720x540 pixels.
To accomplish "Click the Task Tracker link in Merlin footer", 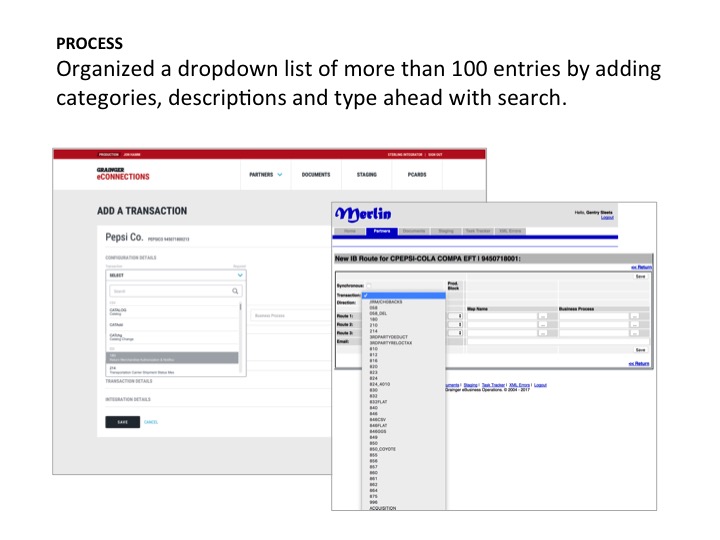I will [493, 385].
